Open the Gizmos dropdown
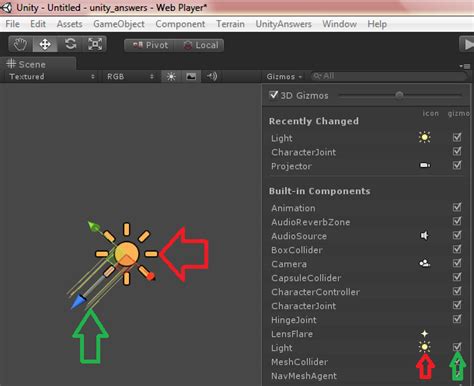The width and height of the screenshot is (474, 386). coord(284,77)
